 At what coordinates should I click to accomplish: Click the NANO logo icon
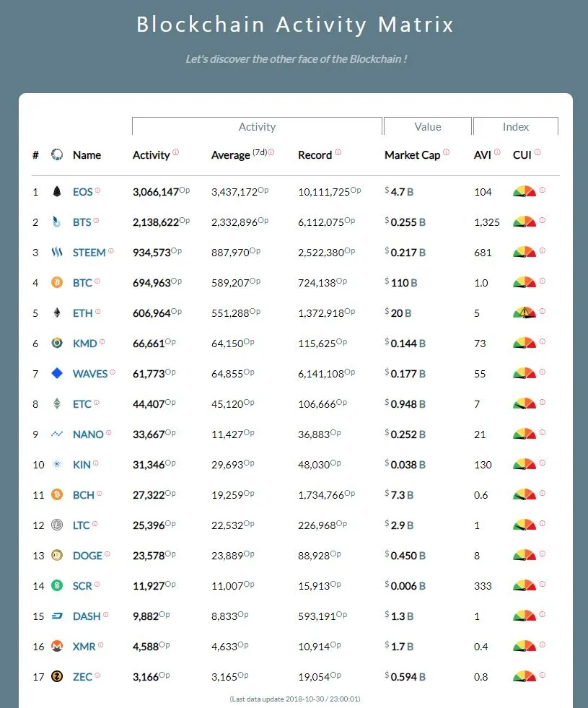tap(57, 434)
